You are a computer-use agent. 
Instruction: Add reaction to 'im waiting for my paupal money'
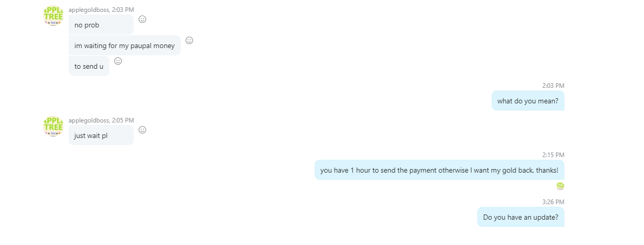[x=189, y=40]
